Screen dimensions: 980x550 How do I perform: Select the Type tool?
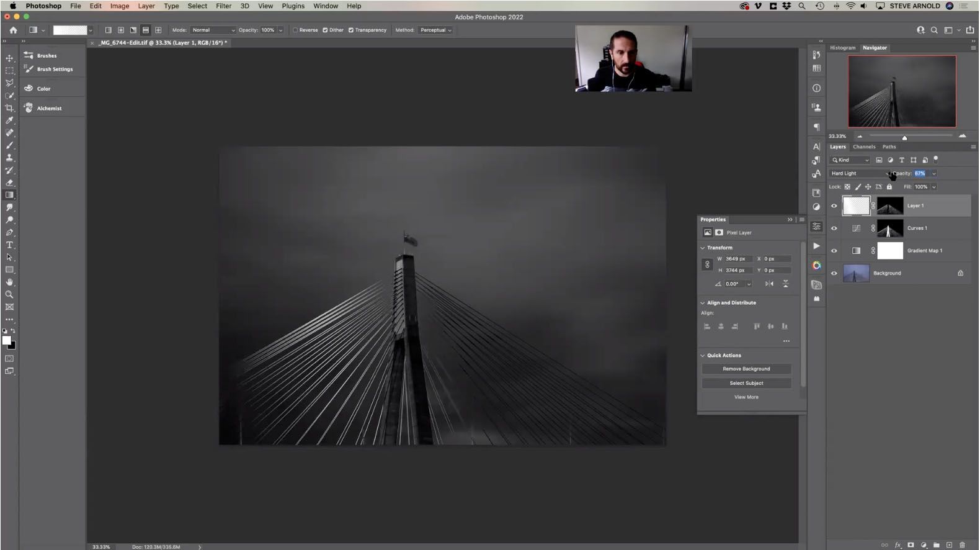pyautogui.click(x=9, y=245)
